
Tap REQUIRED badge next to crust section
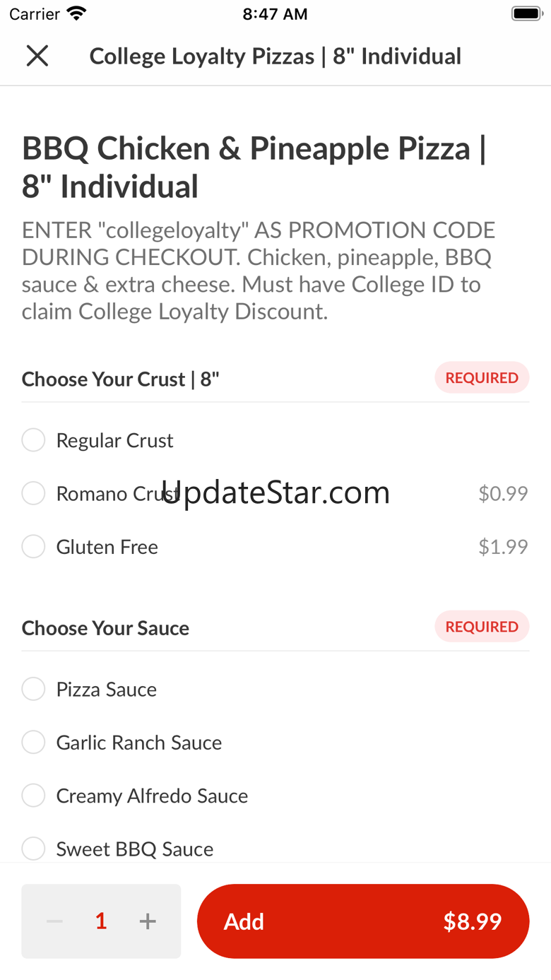coord(482,378)
